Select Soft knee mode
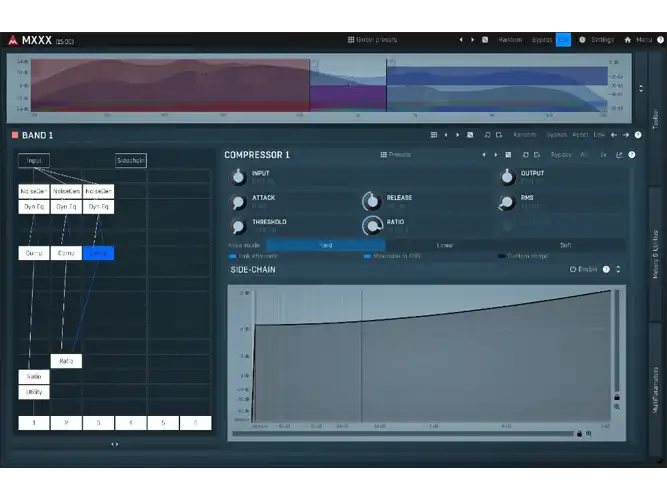 pos(565,245)
